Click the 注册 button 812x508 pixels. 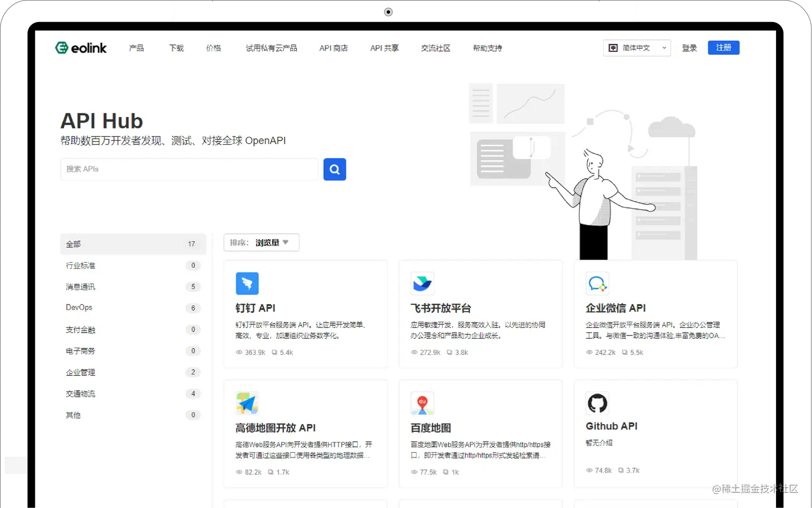[723, 47]
